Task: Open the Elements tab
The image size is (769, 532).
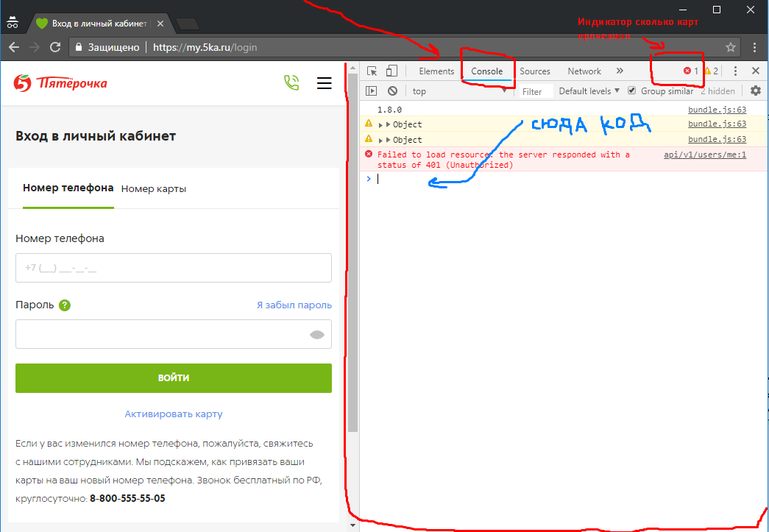Action: tap(436, 71)
